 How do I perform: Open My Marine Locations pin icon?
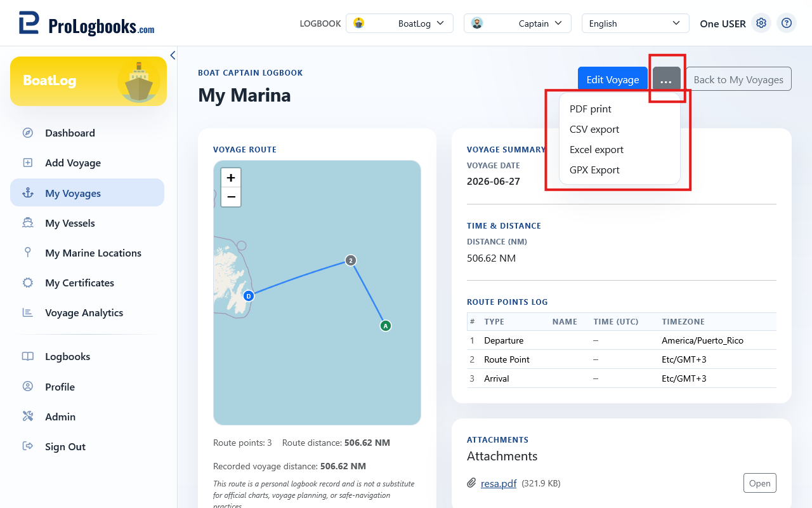pos(28,253)
